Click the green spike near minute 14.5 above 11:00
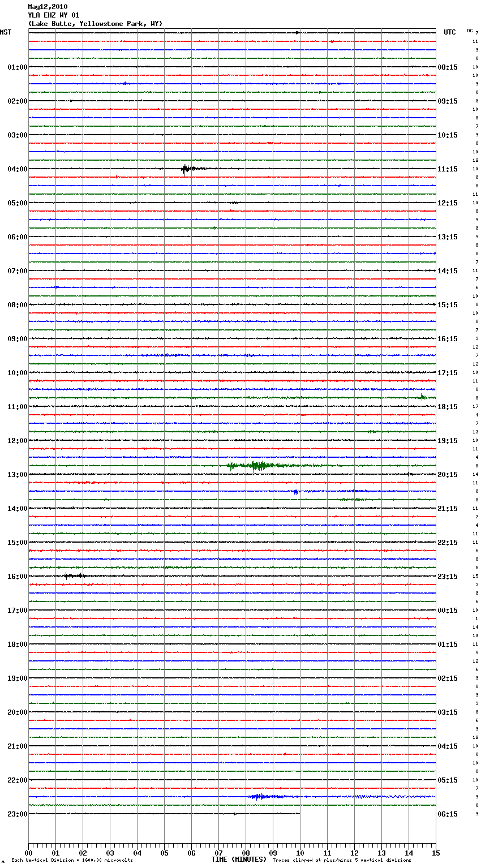The width and height of the screenshot is (481, 868). (422, 397)
